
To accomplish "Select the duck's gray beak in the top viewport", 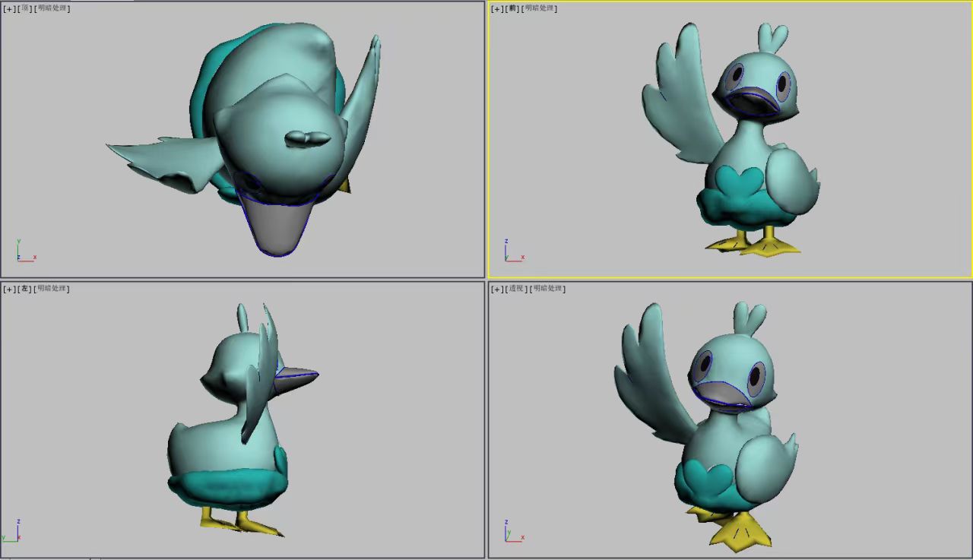I will point(277,228).
